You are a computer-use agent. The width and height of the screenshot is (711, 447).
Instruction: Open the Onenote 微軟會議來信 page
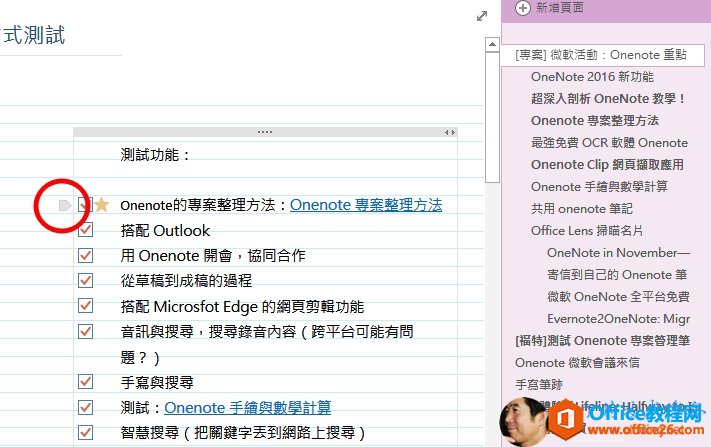pos(577,363)
